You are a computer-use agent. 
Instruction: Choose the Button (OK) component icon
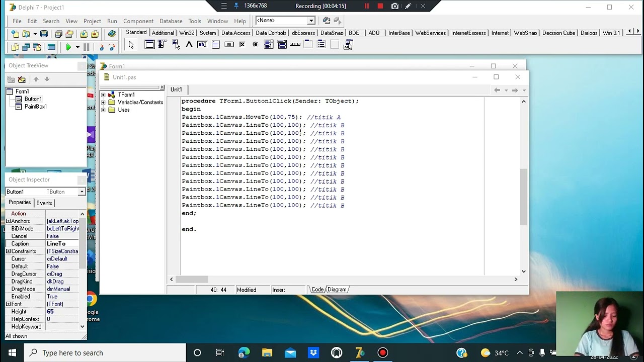point(229,45)
